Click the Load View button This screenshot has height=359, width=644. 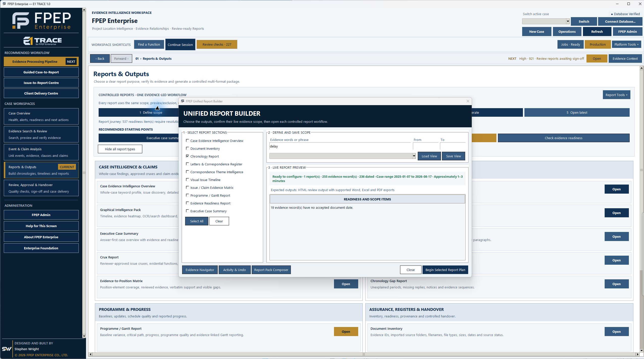click(x=429, y=156)
